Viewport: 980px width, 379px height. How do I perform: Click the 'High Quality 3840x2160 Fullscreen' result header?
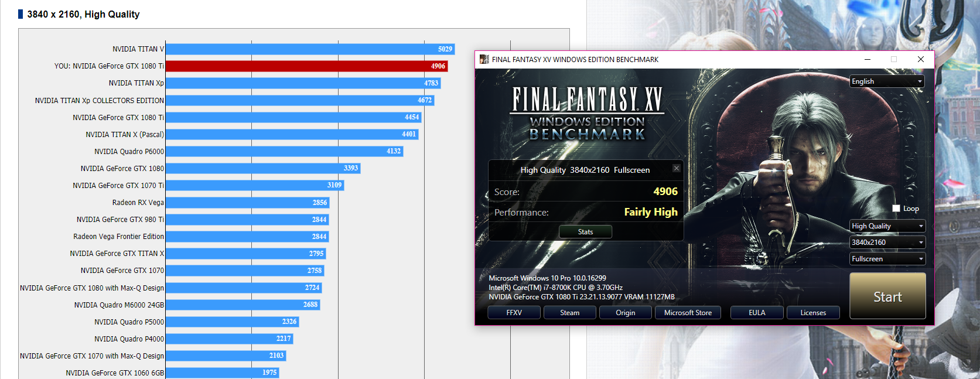[585, 170]
